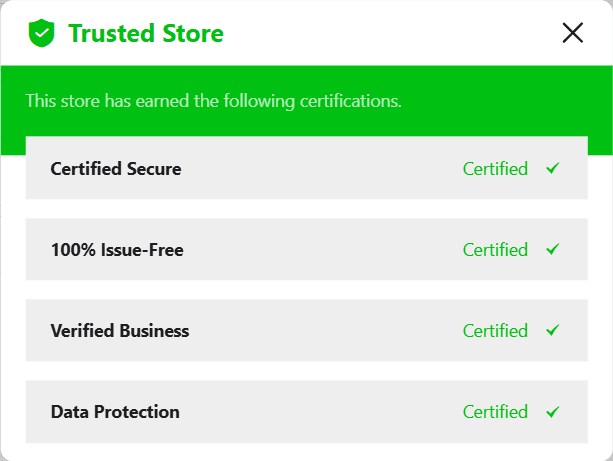The height and width of the screenshot is (461, 613).
Task: Close the Trusted Store dialog
Action: coord(573,33)
